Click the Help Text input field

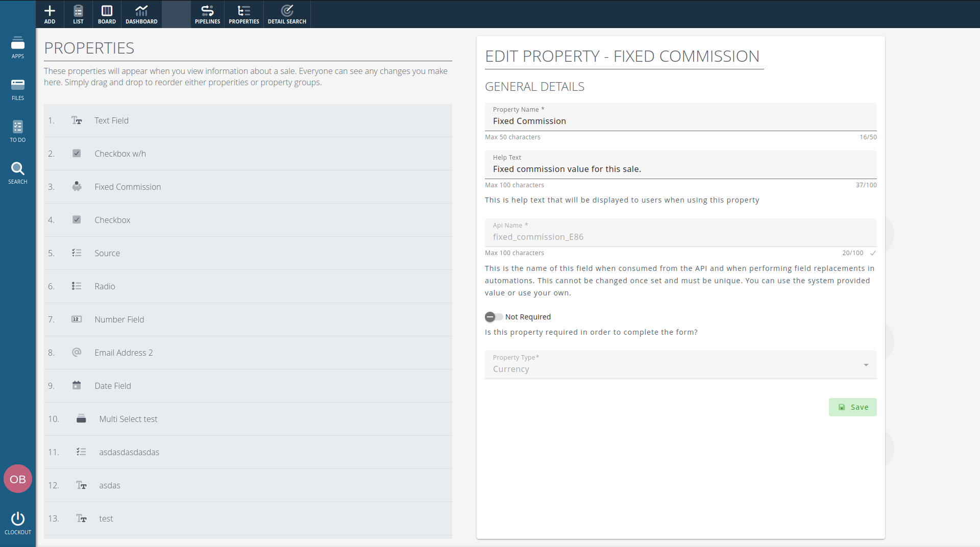(680, 169)
